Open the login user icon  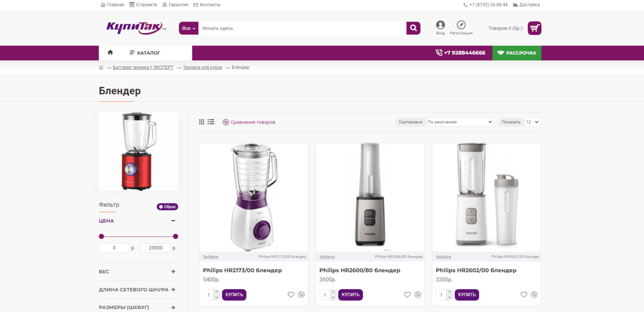click(440, 25)
